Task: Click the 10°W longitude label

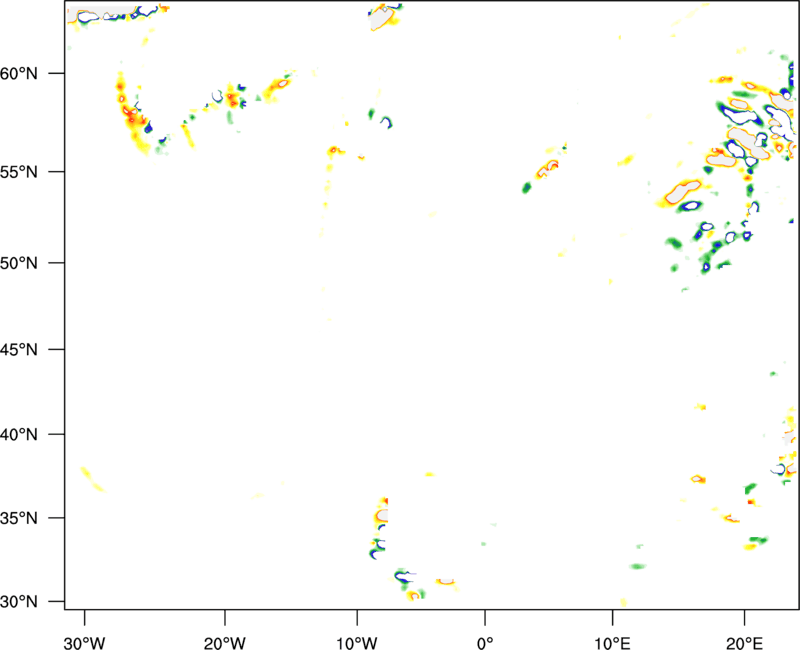Action: tap(357, 643)
